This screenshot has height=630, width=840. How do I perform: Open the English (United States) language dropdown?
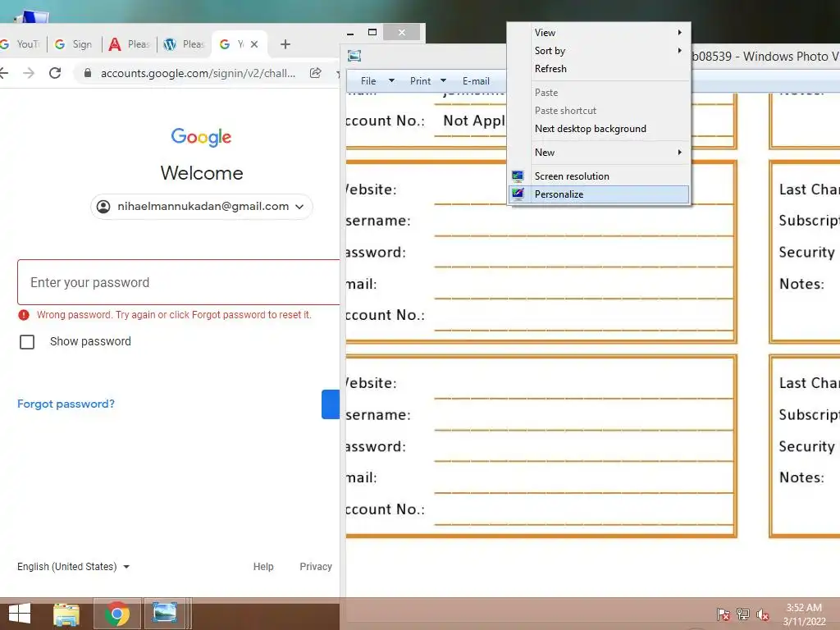point(73,567)
